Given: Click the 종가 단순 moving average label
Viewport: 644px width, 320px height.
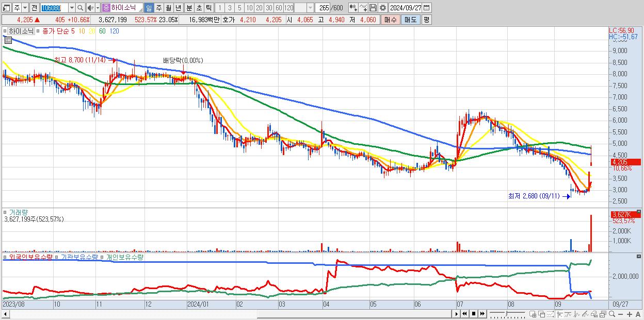Looking at the screenshot, I should coord(56,31).
